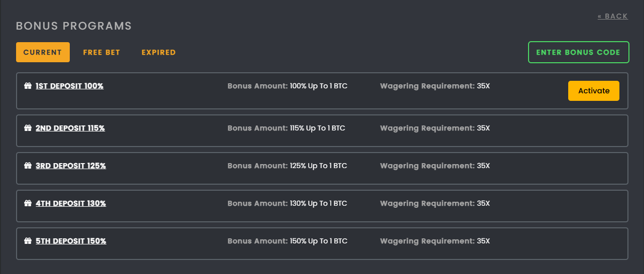This screenshot has height=274, width=644.
Task: Click the gift icon beside 5th Deposit 150%
Action: pyautogui.click(x=28, y=241)
